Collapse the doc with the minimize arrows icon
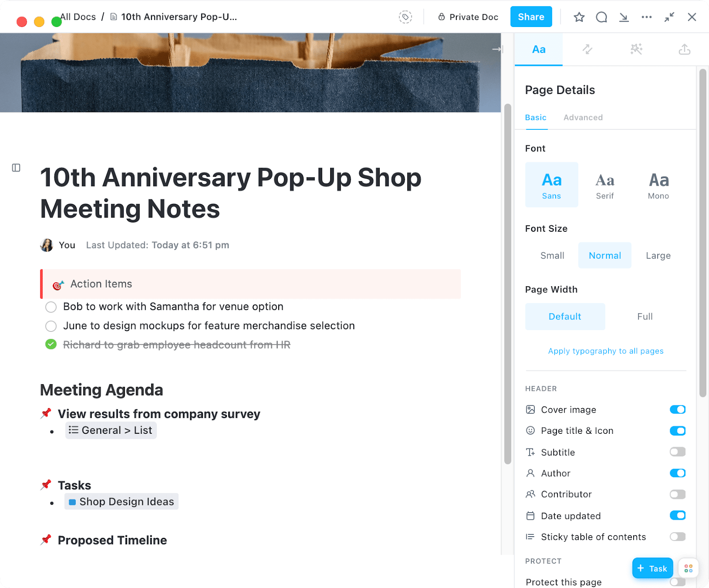Viewport: 709px width, 588px height. click(670, 17)
